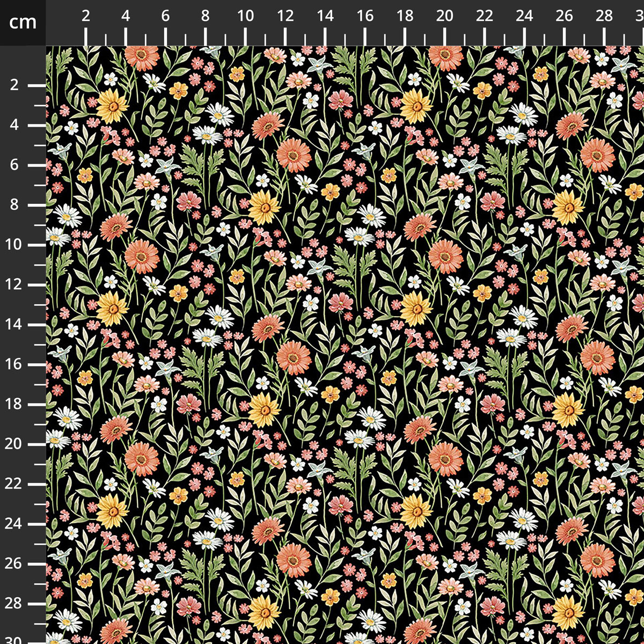Pick the "22" label on the vertical ruler
The height and width of the screenshot is (644, 644).
pos(14,484)
